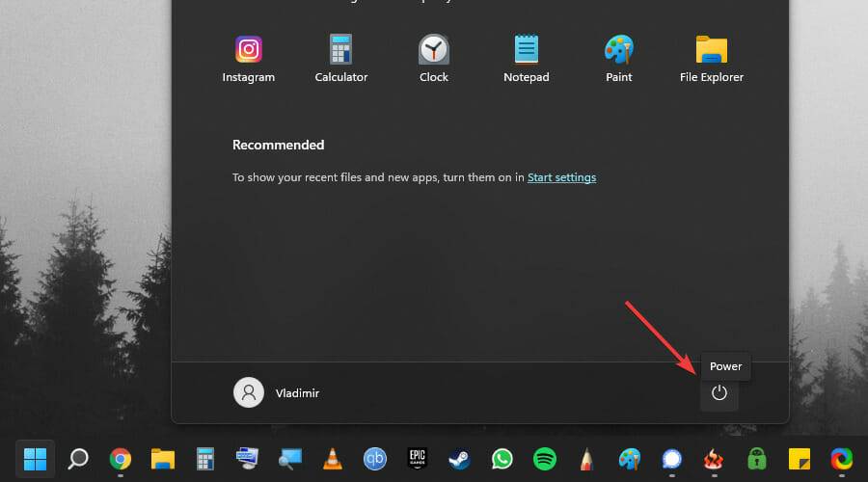The height and width of the screenshot is (482, 868).
Task: Open Paint palette icon on taskbar
Action: click(630, 459)
